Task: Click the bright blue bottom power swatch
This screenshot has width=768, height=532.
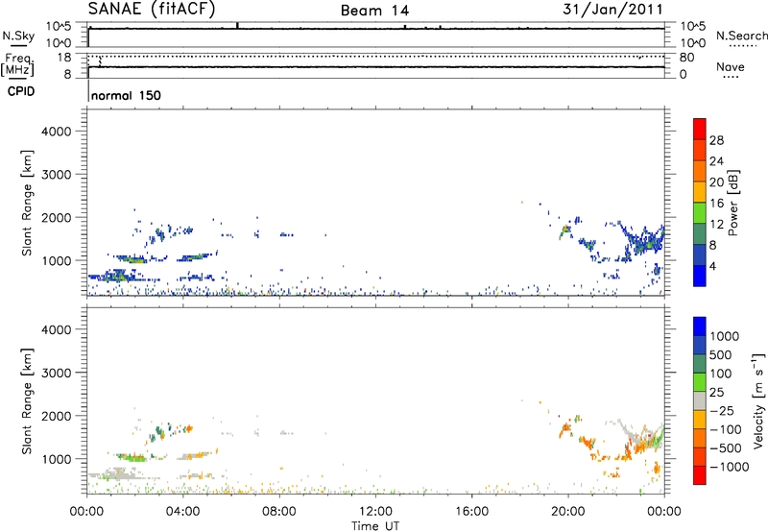Action: pos(700,276)
